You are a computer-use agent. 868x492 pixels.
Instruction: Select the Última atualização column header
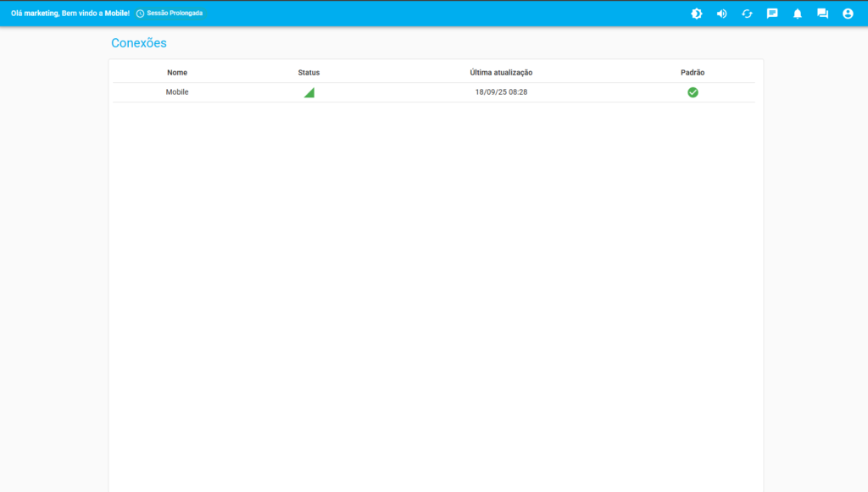coord(501,73)
